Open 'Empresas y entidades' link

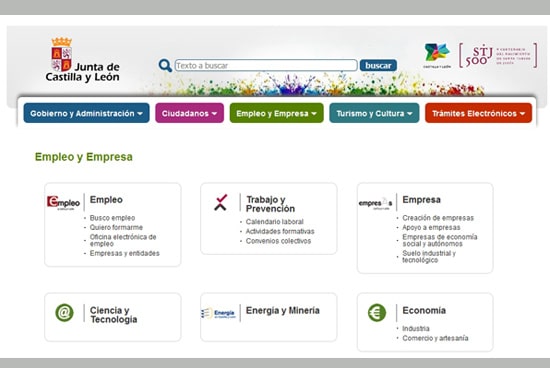coord(125,253)
